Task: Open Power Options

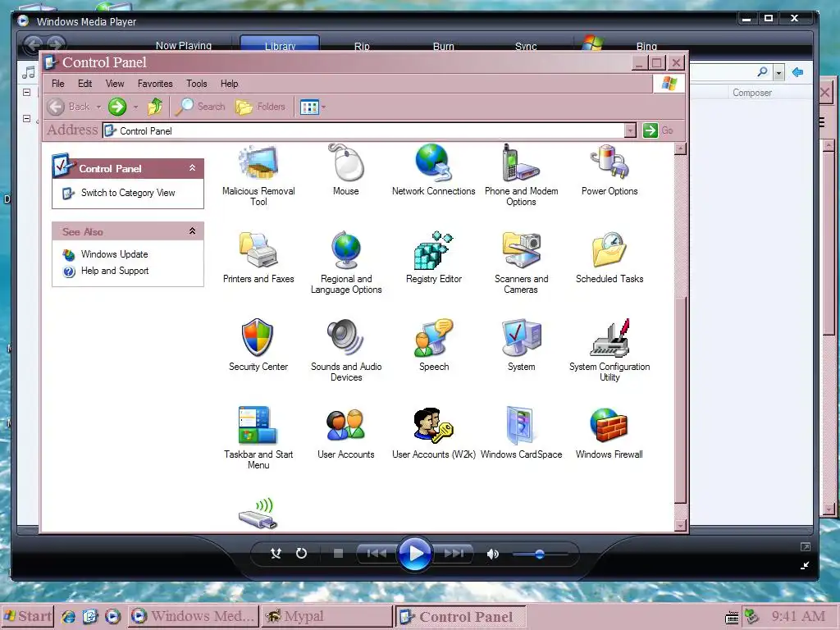Action: (x=609, y=171)
